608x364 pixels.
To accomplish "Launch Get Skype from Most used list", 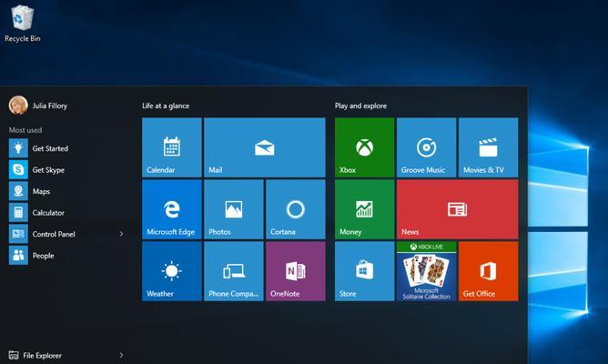I will 66,170.
